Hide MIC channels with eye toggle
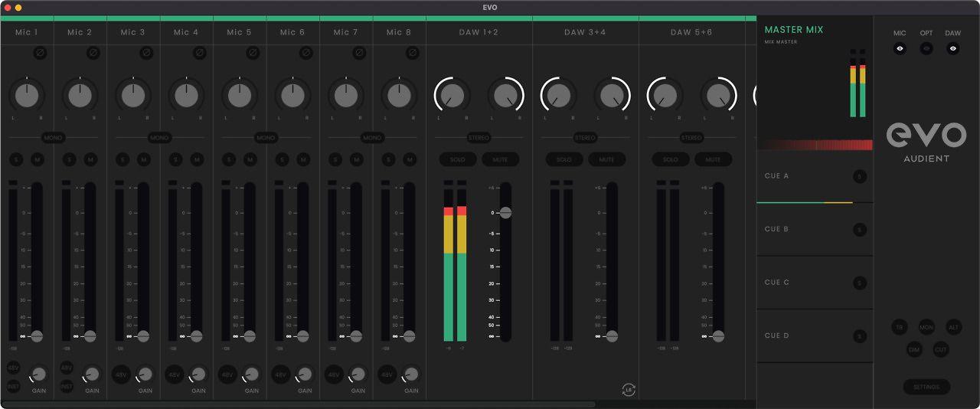 coord(900,48)
